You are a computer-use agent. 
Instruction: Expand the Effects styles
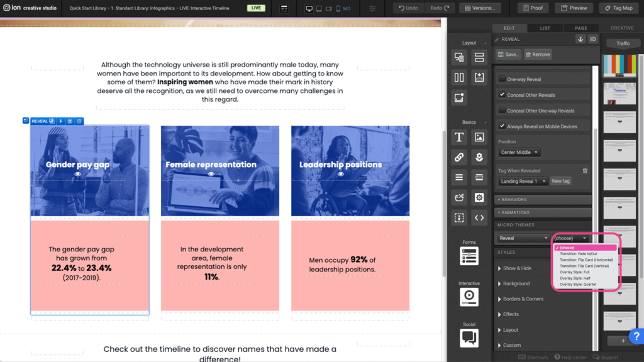pyautogui.click(x=508, y=314)
